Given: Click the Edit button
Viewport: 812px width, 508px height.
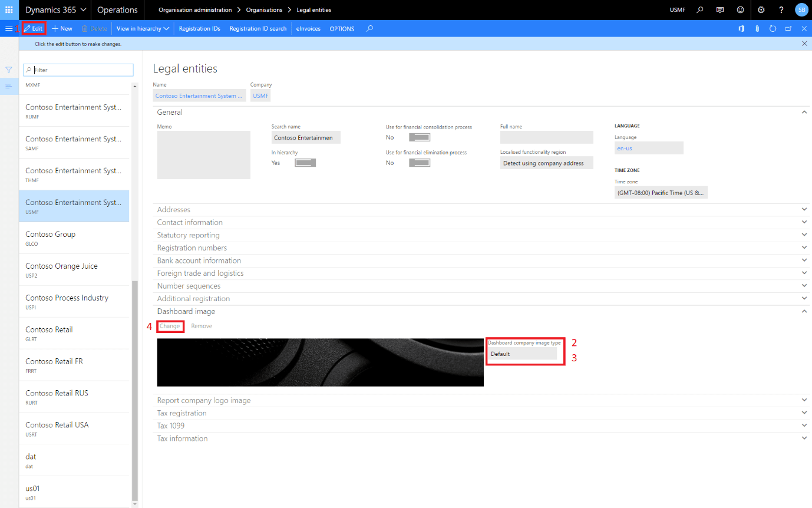Looking at the screenshot, I should [33, 28].
